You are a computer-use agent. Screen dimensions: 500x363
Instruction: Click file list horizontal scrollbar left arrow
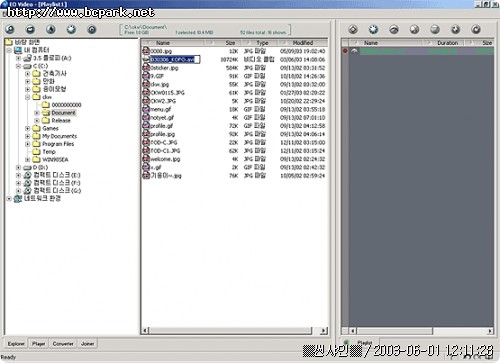pyautogui.click(x=145, y=331)
